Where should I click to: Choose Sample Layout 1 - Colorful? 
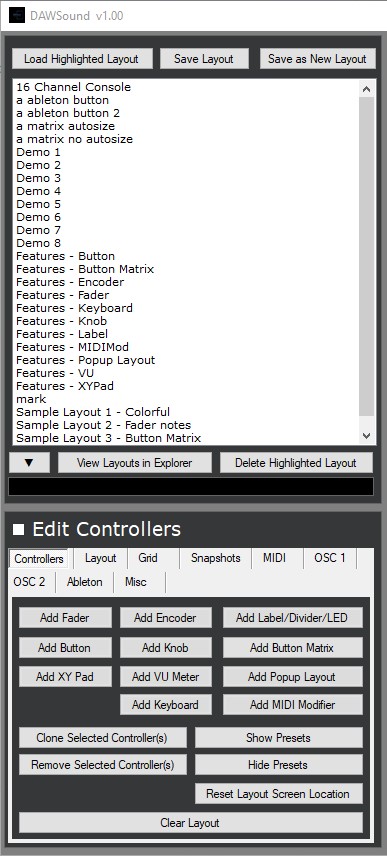tap(93, 412)
